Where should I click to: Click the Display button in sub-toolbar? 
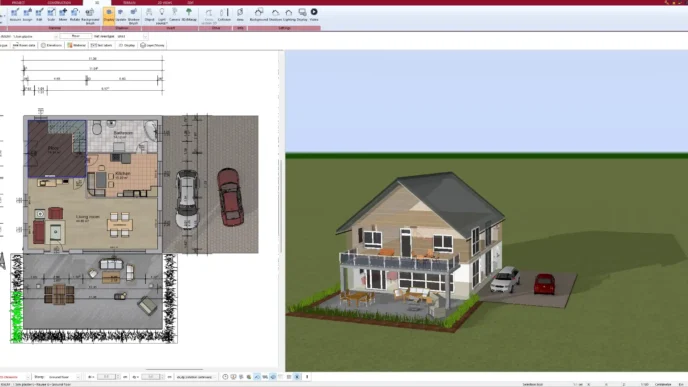(x=127, y=45)
